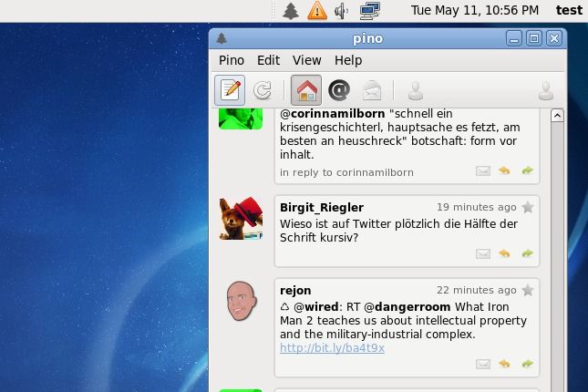Click the network connection tray icon

370,11
